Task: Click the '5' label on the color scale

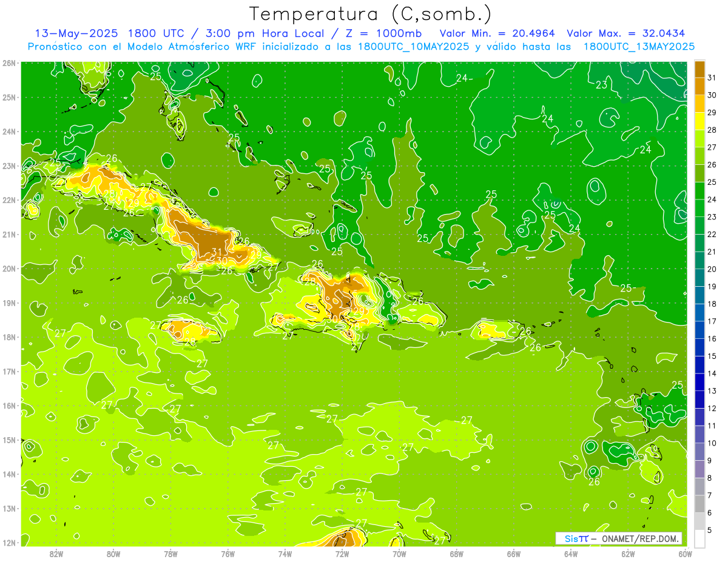Action: pos(710,530)
